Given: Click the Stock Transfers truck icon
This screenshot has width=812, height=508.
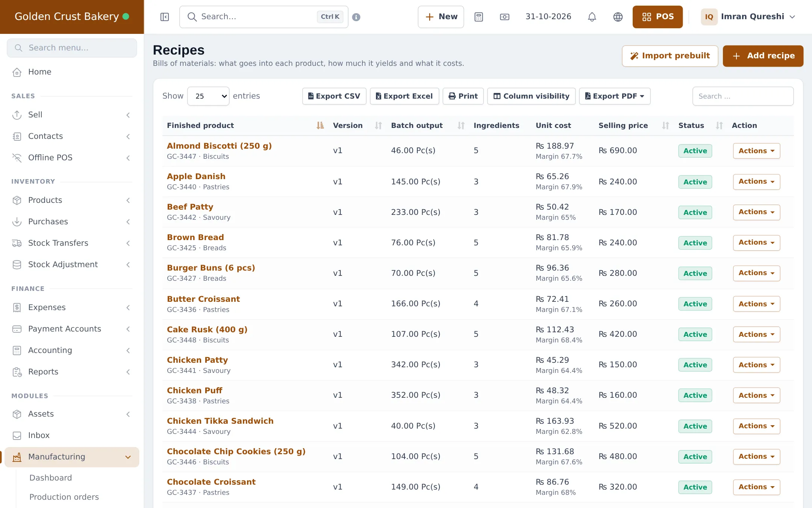Looking at the screenshot, I should pos(17,243).
